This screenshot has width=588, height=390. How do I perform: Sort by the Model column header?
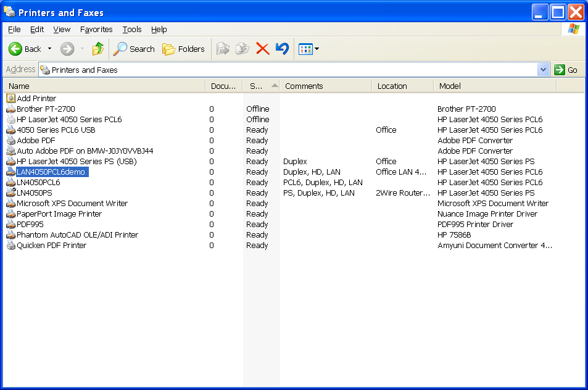(495, 86)
